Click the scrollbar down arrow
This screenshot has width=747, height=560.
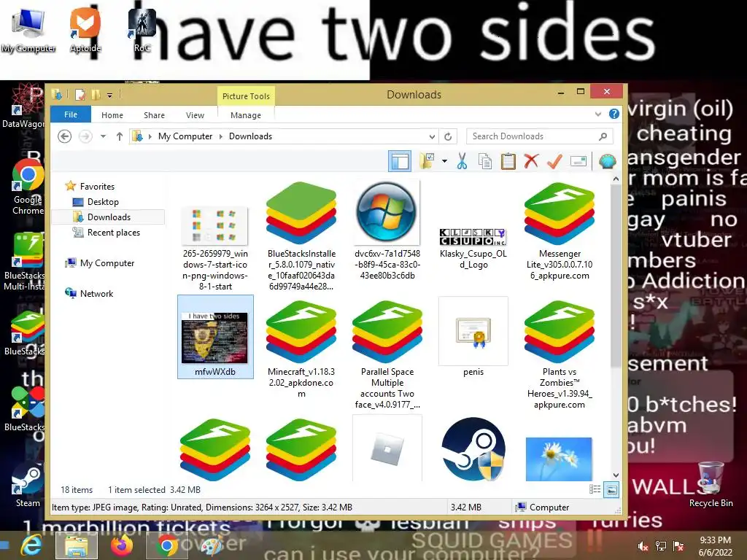coord(616,475)
